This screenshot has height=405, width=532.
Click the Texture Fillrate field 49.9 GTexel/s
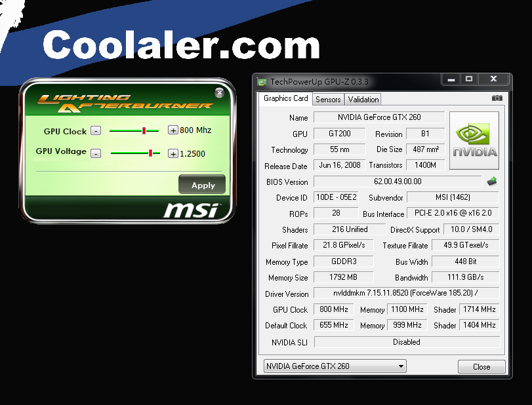[x=466, y=245]
